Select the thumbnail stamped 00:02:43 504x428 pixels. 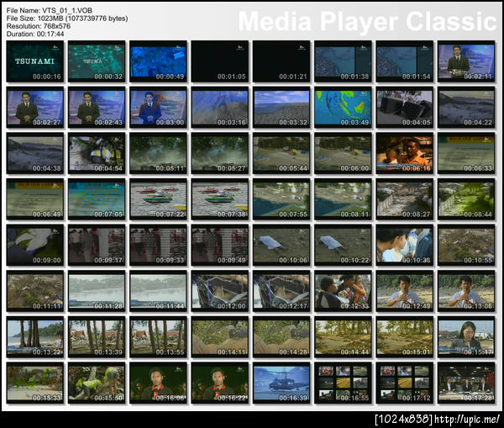click(x=97, y=107)
